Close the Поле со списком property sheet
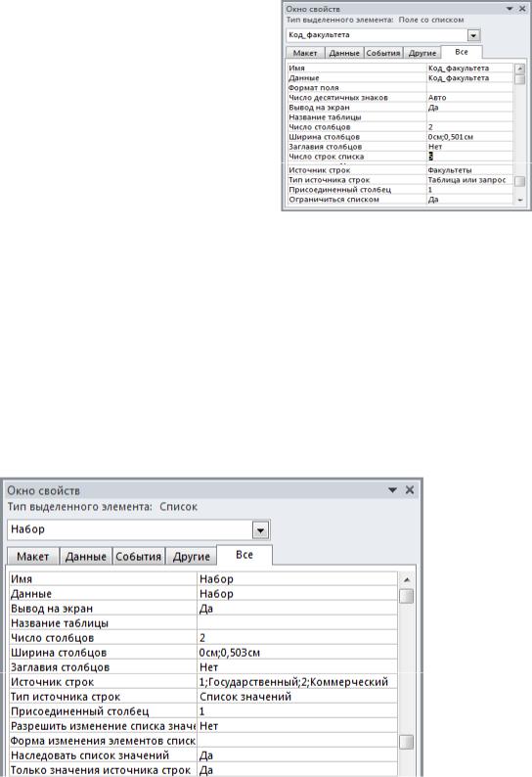This screenshot has width=532, height=777. 522,9
